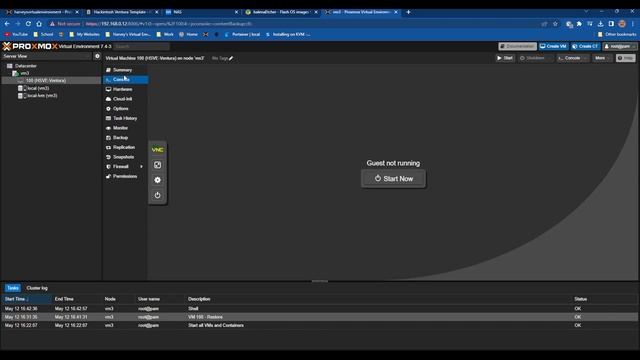Open Other bookmarks folder

coord(617,34)
